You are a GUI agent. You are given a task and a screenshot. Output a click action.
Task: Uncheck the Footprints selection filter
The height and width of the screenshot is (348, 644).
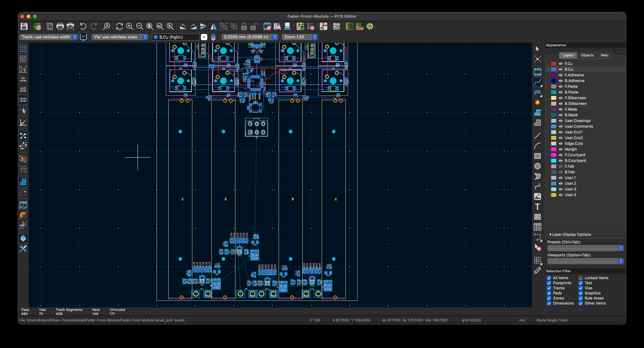tap(549, 283)
